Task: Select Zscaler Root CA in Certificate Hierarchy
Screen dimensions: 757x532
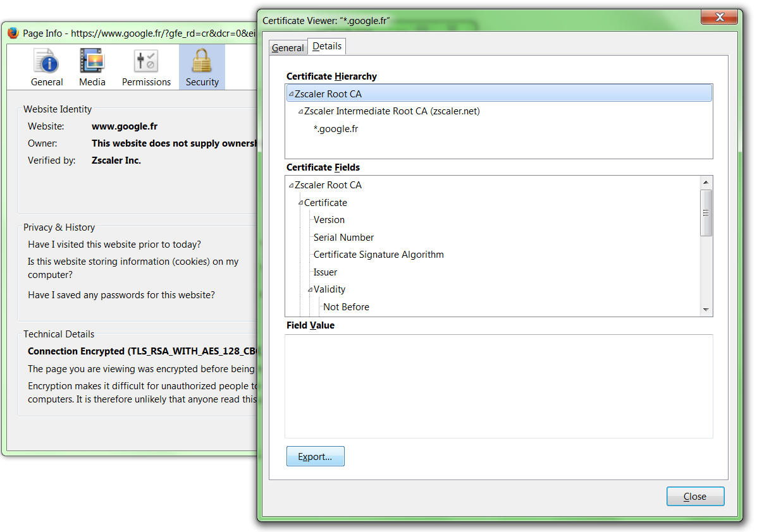Action: click(499, 94)
